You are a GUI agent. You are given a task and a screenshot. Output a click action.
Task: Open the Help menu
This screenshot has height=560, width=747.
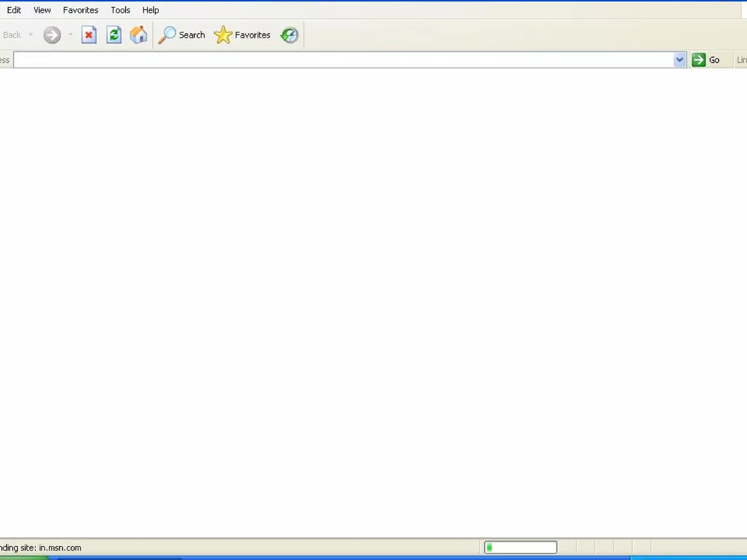point(151,10)
